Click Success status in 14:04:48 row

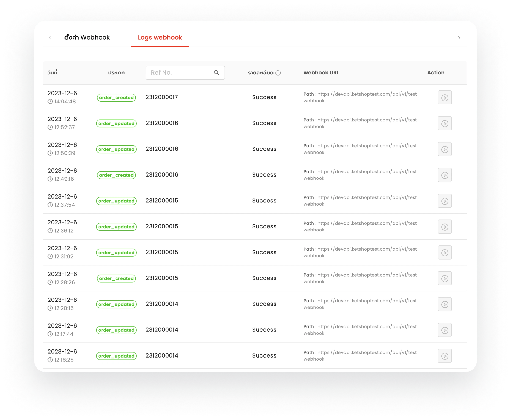coord(264,97)
